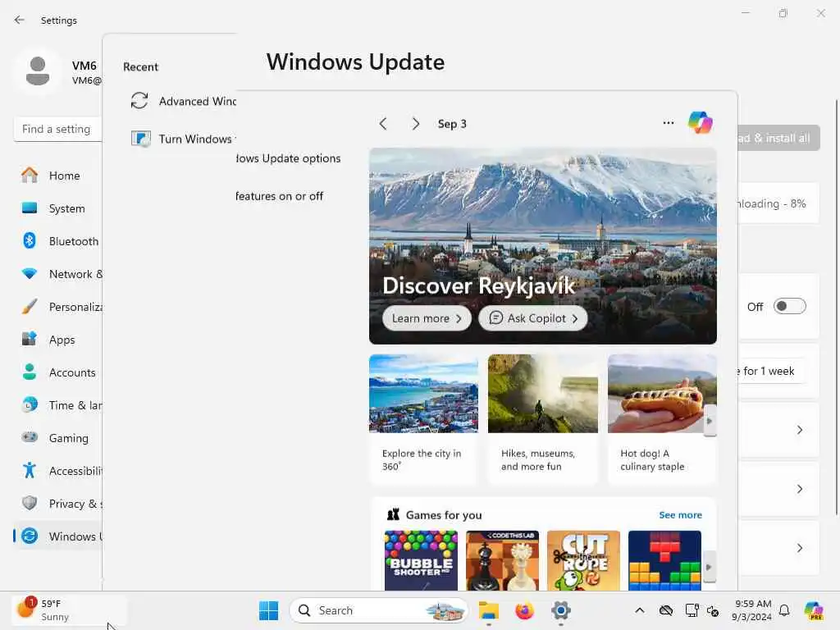840x630 pixels.
Task: Open Firefox from taskbar
Action: click(x=524, y=610)
